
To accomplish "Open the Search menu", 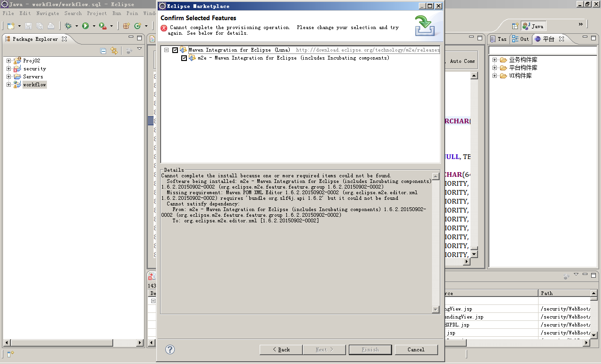I will (x=73, y=14).
